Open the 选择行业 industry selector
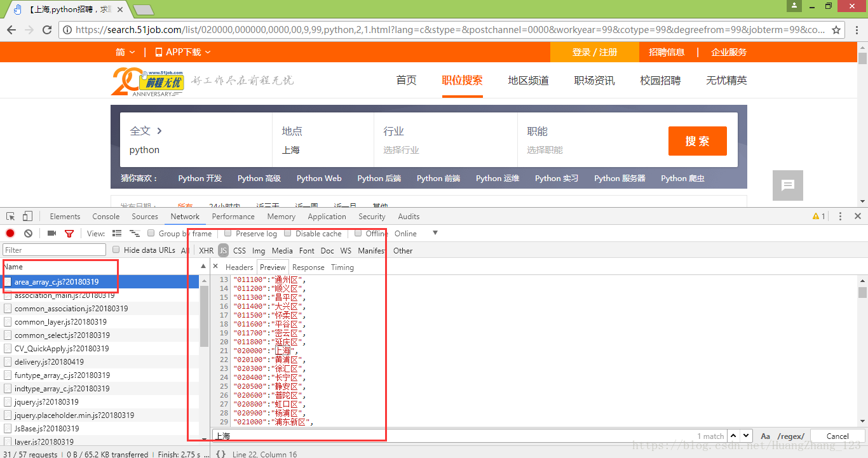Screen dimensions: 868x458 coord(401,151)
